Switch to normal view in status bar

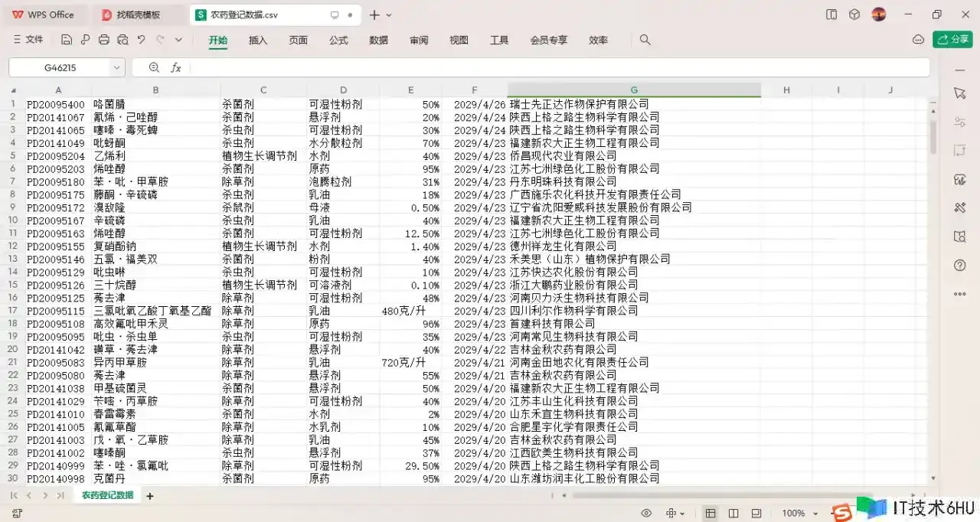click(710, 513)
